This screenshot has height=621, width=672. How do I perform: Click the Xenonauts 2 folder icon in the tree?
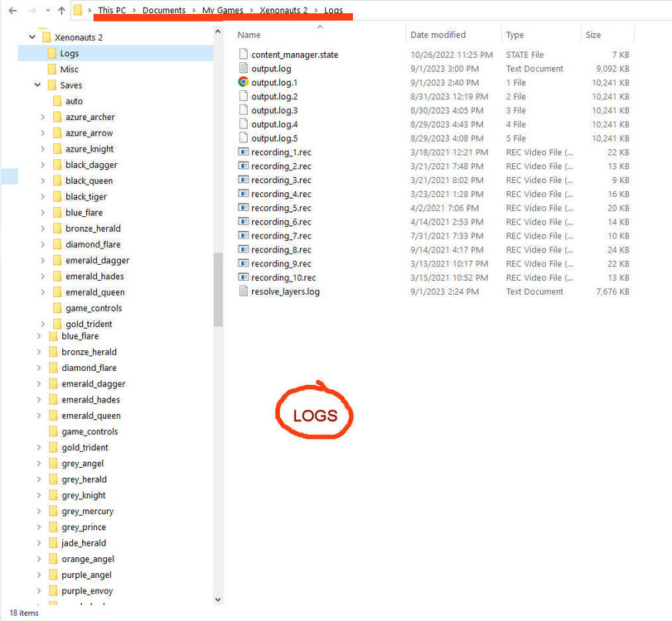[x=46, y=36]
